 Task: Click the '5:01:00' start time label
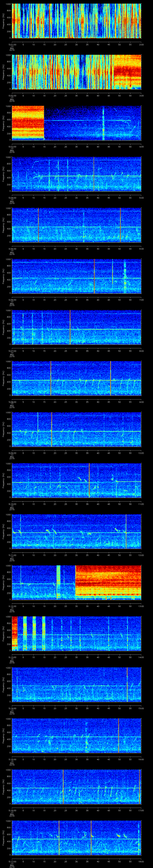click(12, 44)
